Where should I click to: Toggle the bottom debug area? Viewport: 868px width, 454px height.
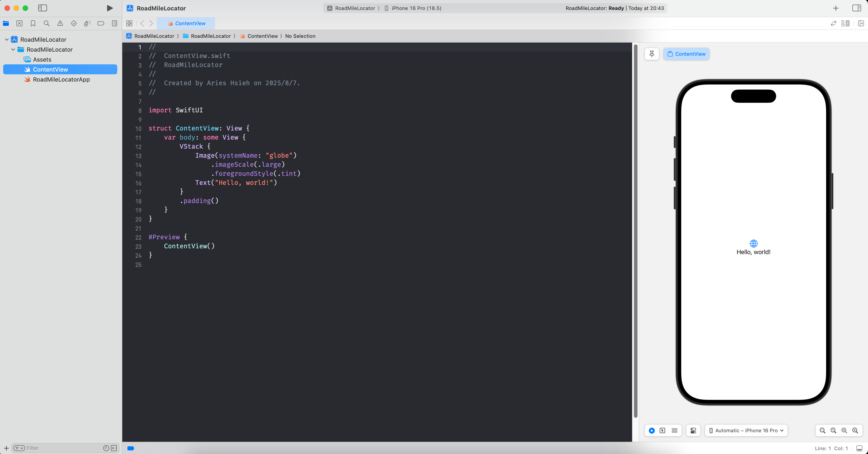[859, 448]
